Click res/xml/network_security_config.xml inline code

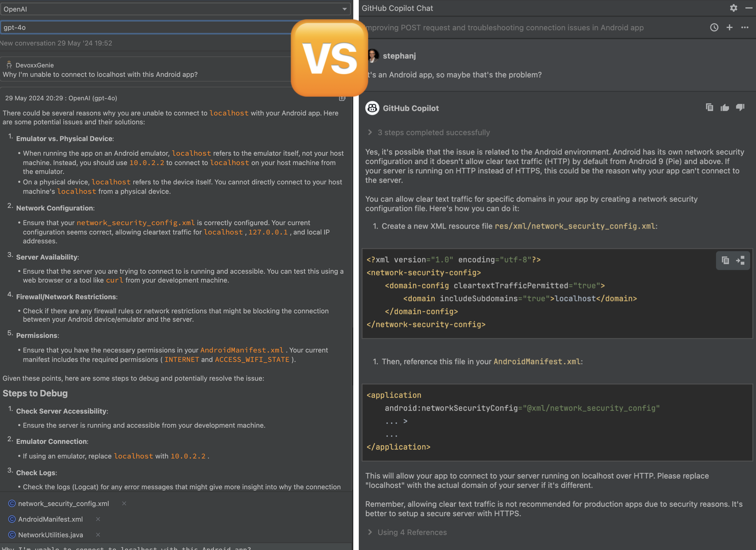point(575,226)
